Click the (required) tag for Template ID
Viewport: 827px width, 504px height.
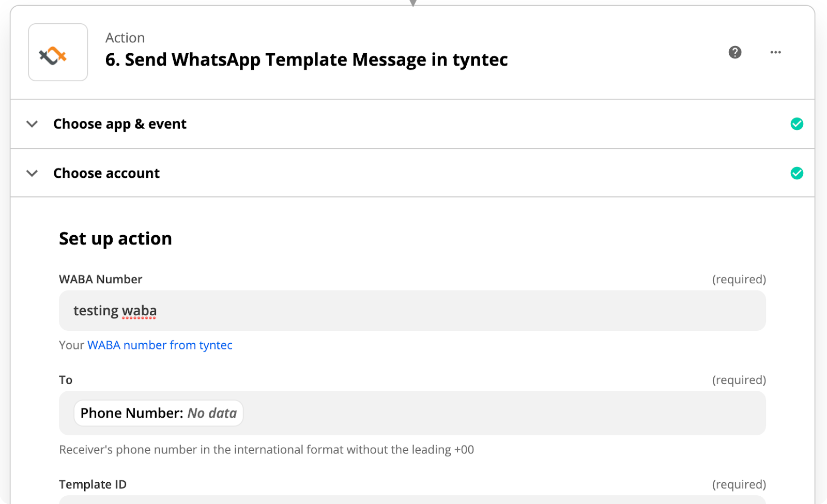(739, 485)
